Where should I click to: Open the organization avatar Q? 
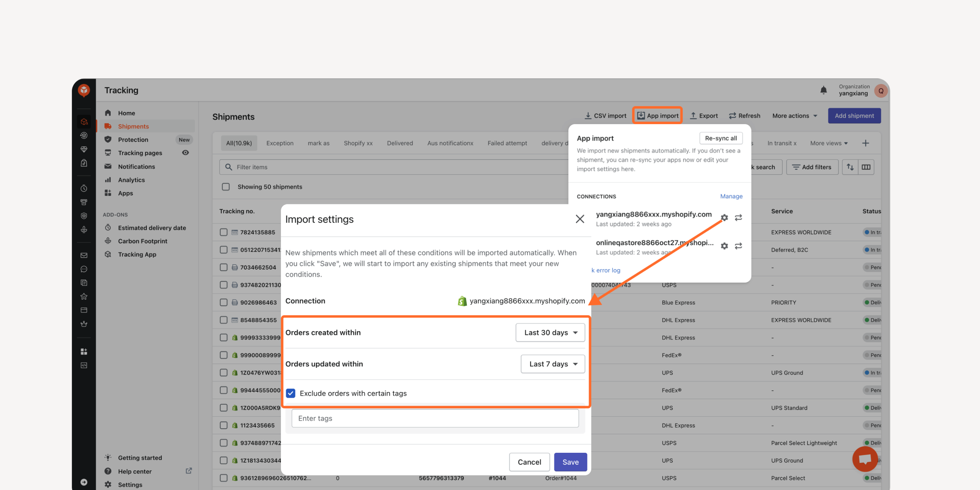pos(881,91)
